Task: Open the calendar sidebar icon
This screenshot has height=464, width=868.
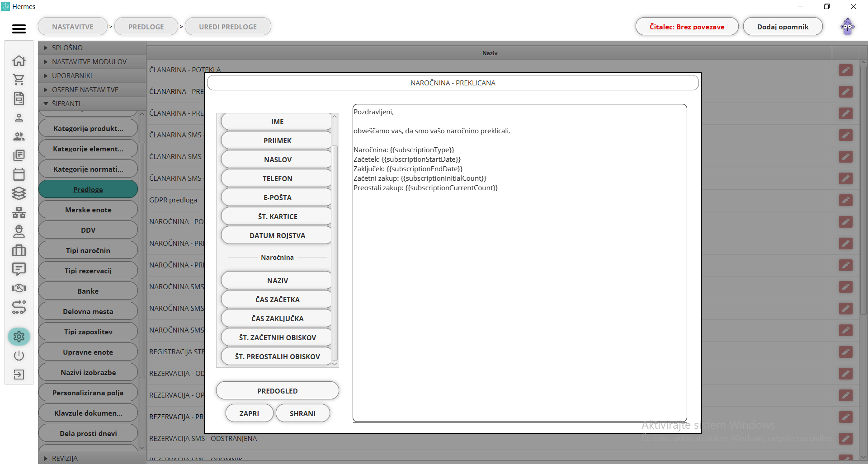Action: (x=19, y=174)
